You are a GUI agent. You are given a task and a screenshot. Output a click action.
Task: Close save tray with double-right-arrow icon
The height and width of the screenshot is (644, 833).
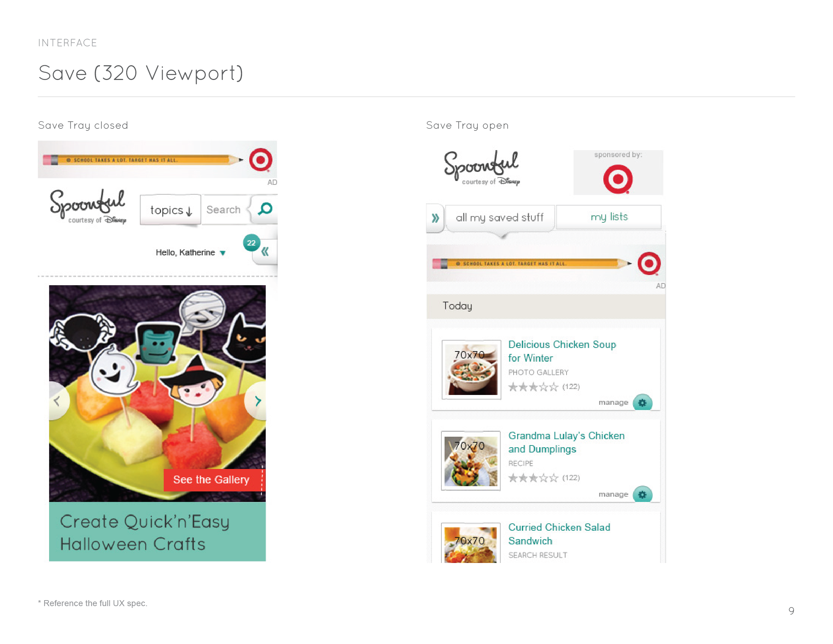coord(435,218)
